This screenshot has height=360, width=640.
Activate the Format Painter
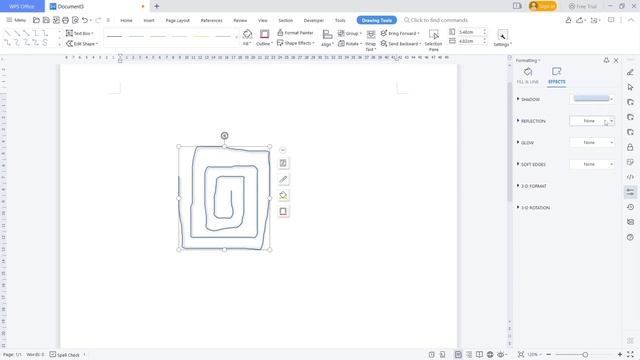click(295, 33)
